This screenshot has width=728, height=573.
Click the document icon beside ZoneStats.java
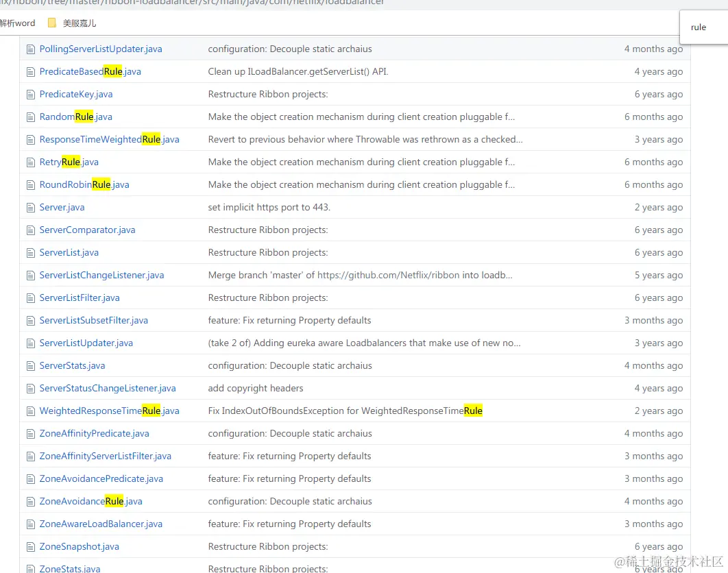pos(30,568)
